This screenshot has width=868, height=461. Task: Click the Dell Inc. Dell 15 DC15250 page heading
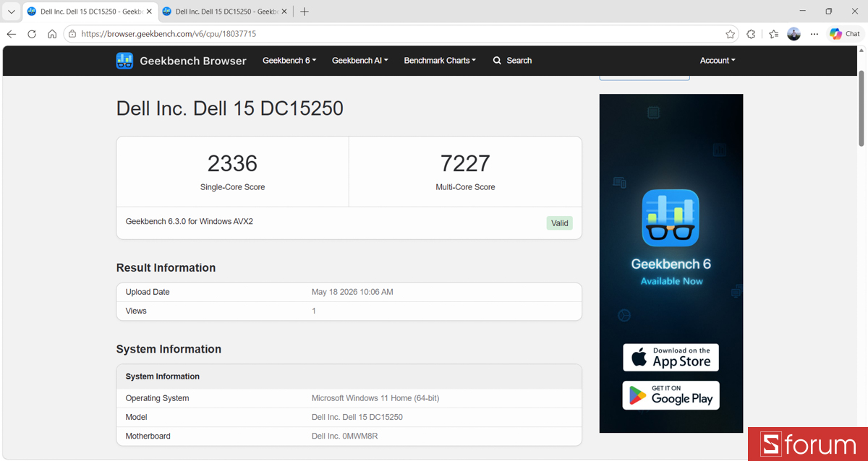(x=230, y=108)
